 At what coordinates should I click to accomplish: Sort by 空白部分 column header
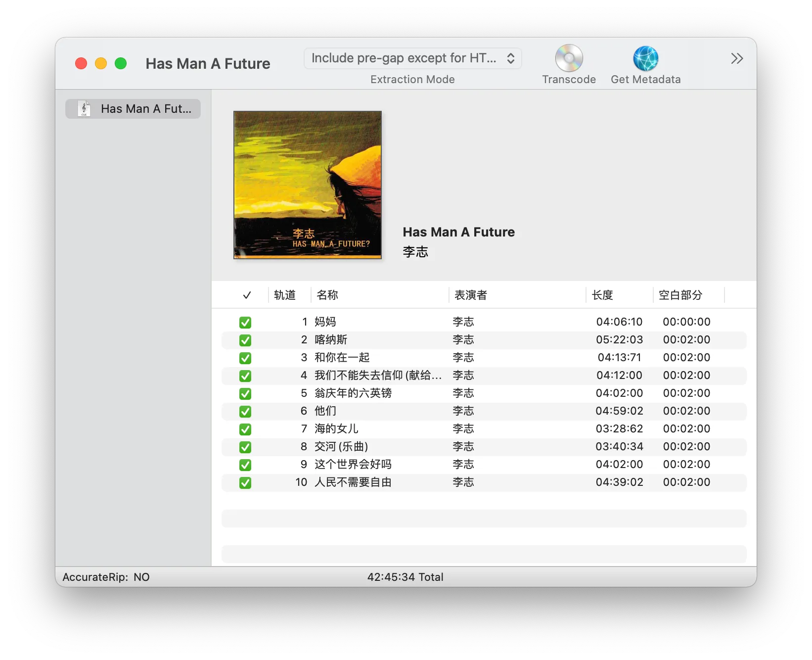pos(680,295)
